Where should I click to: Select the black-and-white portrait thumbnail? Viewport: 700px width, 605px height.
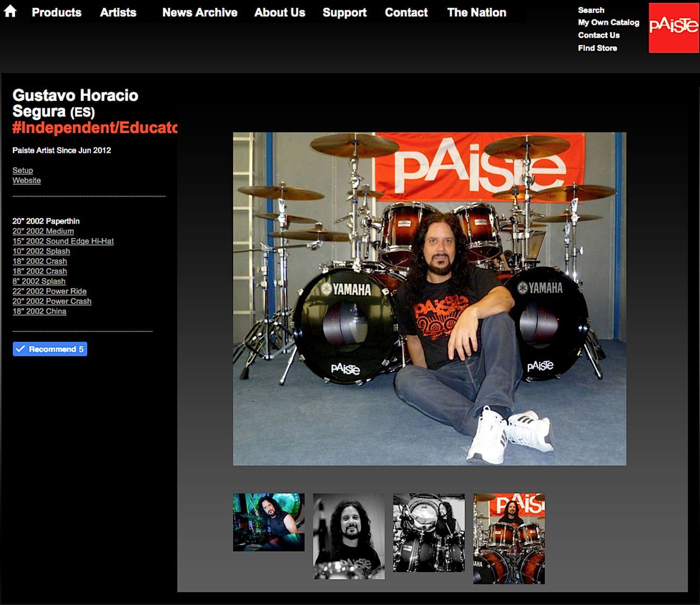pyautogui.click(x=349, y=537)
